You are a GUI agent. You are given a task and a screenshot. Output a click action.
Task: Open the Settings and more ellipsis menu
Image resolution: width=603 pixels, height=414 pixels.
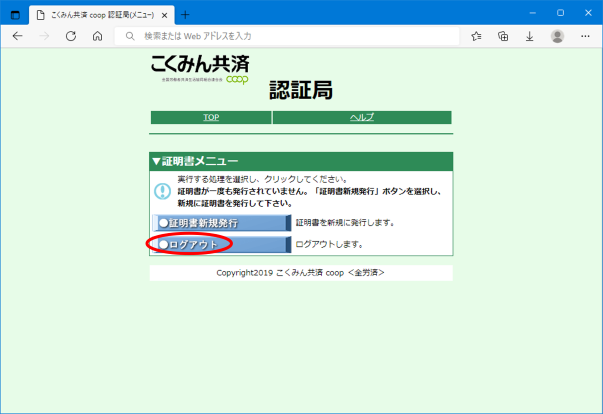click(585, 36)
